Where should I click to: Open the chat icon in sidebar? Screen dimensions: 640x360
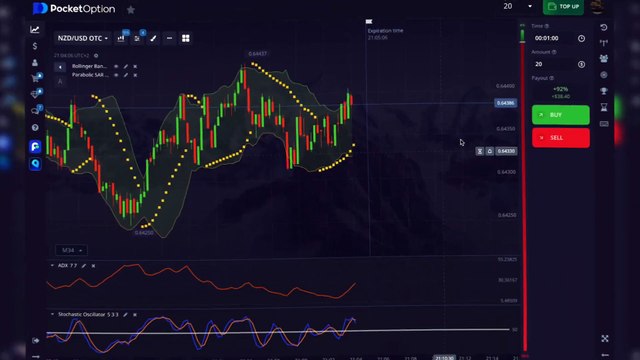point(36,110)
